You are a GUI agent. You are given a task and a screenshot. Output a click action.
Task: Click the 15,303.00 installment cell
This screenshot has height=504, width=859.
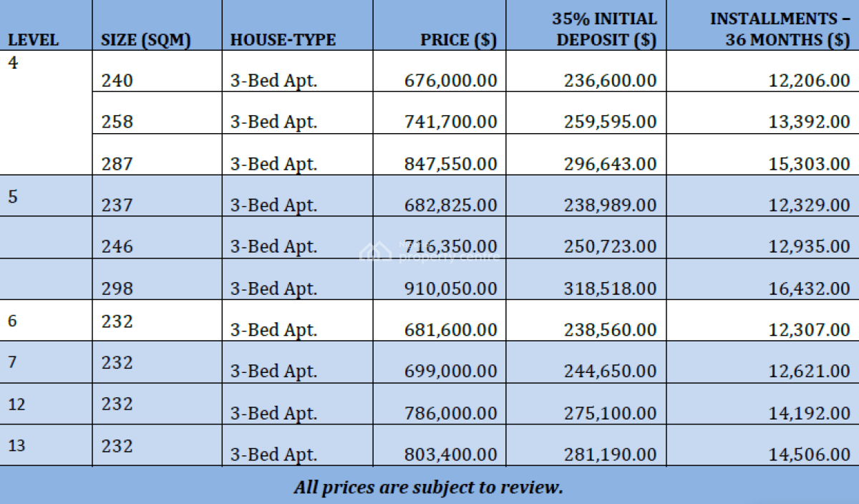[x=807, y=164]
